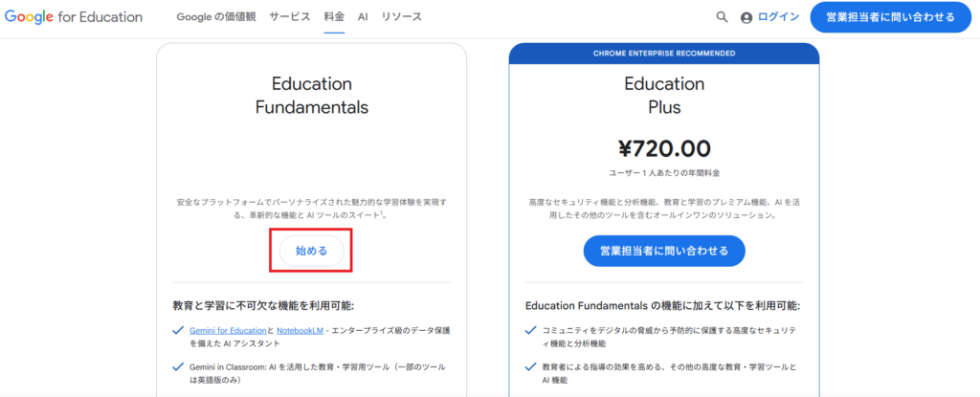The image size is (980, 397).
Task: Click the account avatar icon beside ログイン
Action: pos(746,17)
